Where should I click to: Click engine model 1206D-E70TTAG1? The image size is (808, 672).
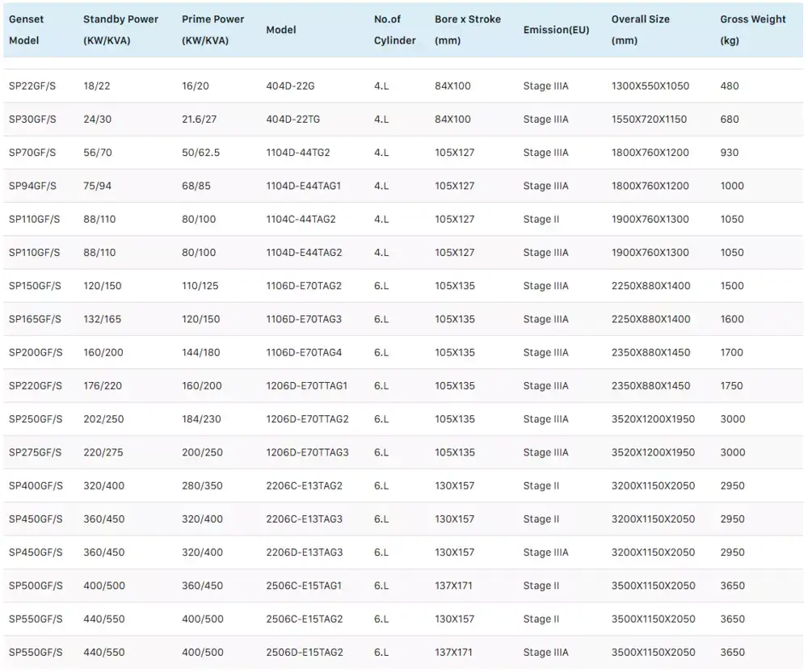(306, 386)
